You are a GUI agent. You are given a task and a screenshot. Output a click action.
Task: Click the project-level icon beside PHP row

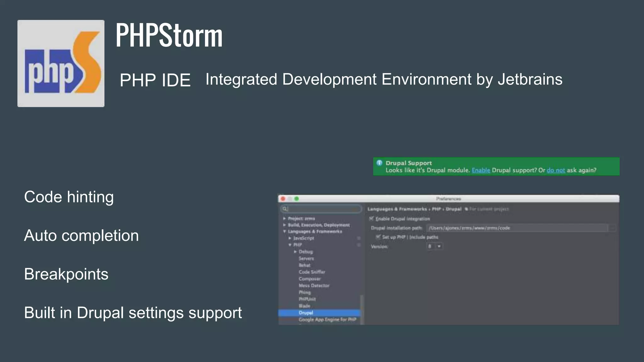tap(359, 245)
